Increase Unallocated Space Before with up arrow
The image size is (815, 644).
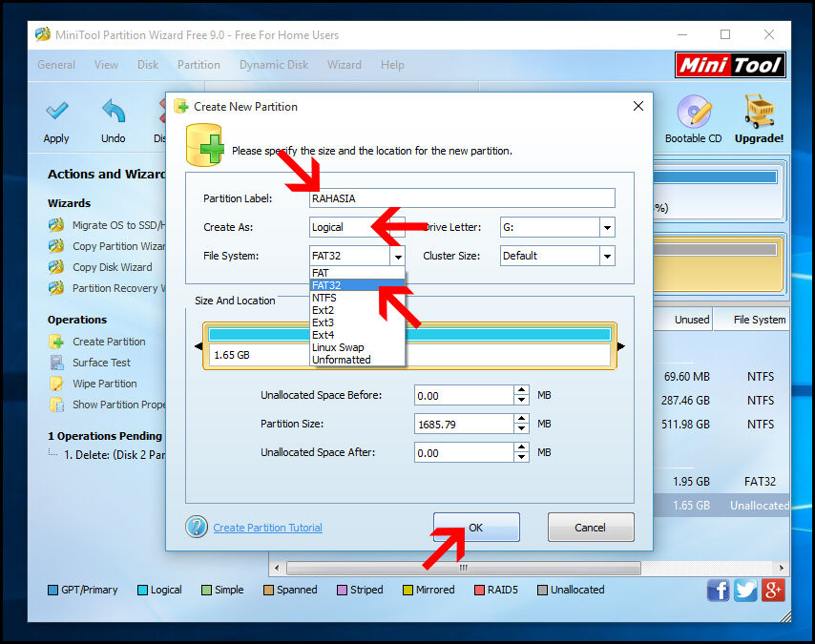coord(521,390)
